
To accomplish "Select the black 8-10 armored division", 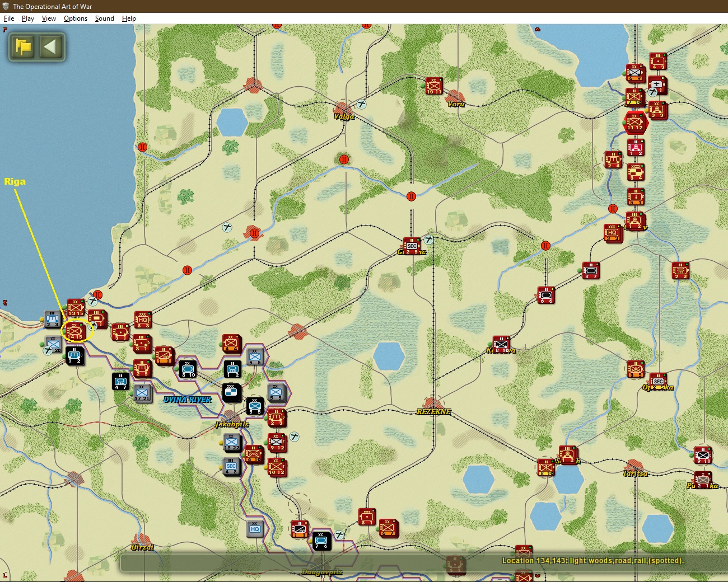I will click(x=188, y=369).
